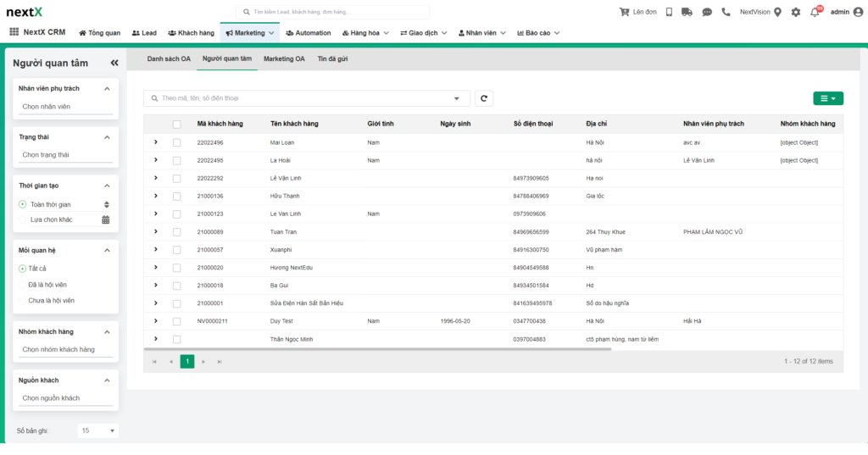Expand the row for Lê Văn Linh 22022292
Viewport: 868px width, 455px height.
pos(155,178)
